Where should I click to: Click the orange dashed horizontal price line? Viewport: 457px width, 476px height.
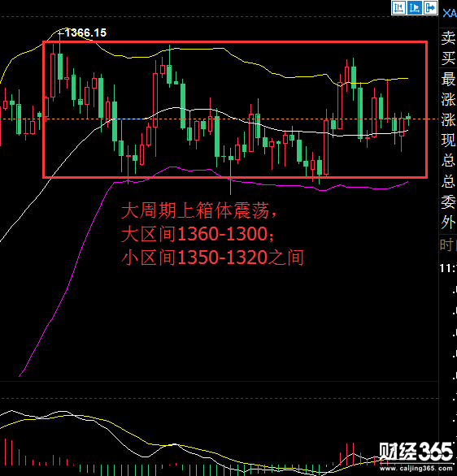(x=219, y=119)
